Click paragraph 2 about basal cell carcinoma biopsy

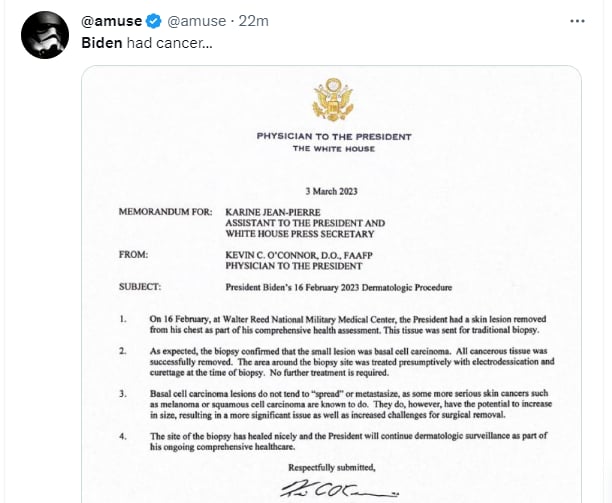pos(352,362)
